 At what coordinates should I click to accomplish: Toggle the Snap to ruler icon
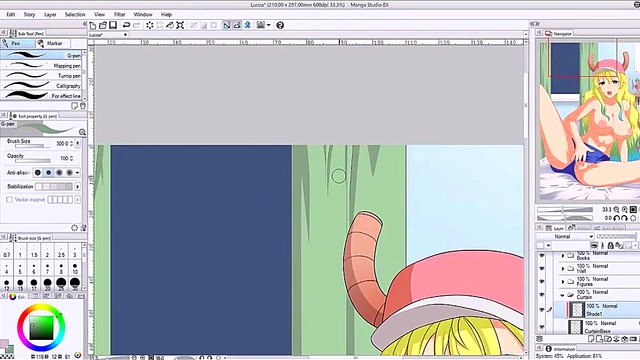(x=227, y=25)
